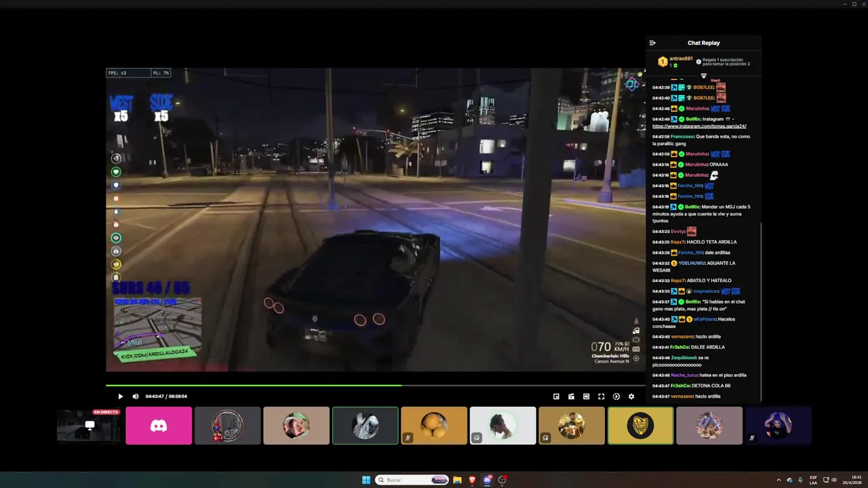Select the white-background profile avatar tile
Screen dimensions: 868x488
coord(502,426)
